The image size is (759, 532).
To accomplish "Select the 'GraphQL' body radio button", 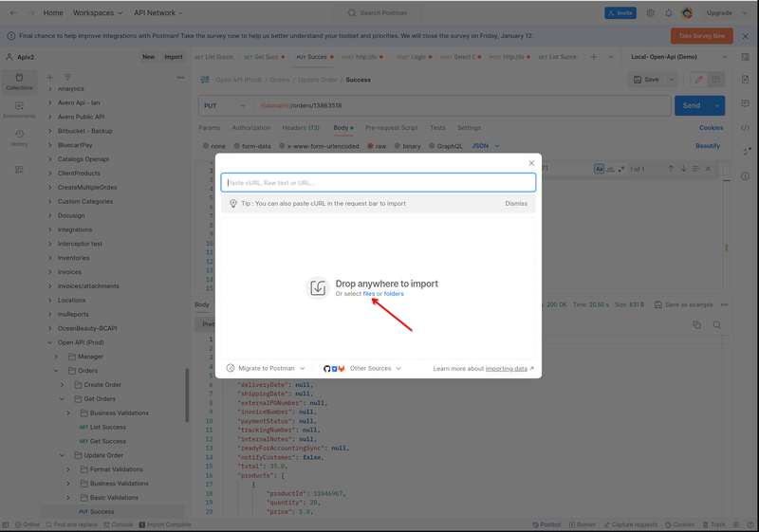I will 432,146.
